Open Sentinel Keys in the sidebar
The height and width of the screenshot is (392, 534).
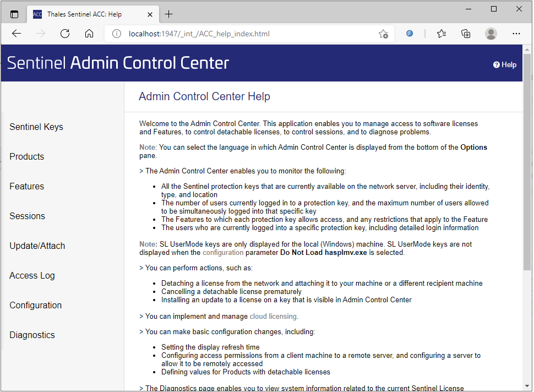tap(36, 127)
